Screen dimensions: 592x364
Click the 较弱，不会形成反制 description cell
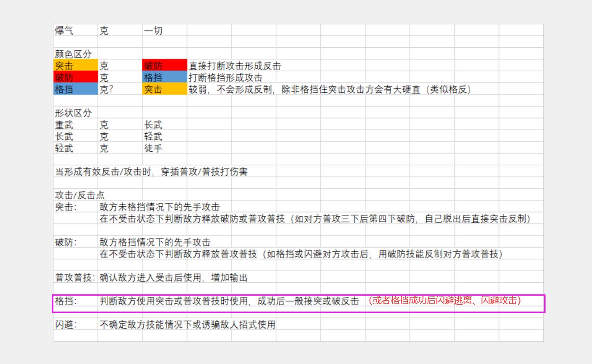[x=330, y=89]
